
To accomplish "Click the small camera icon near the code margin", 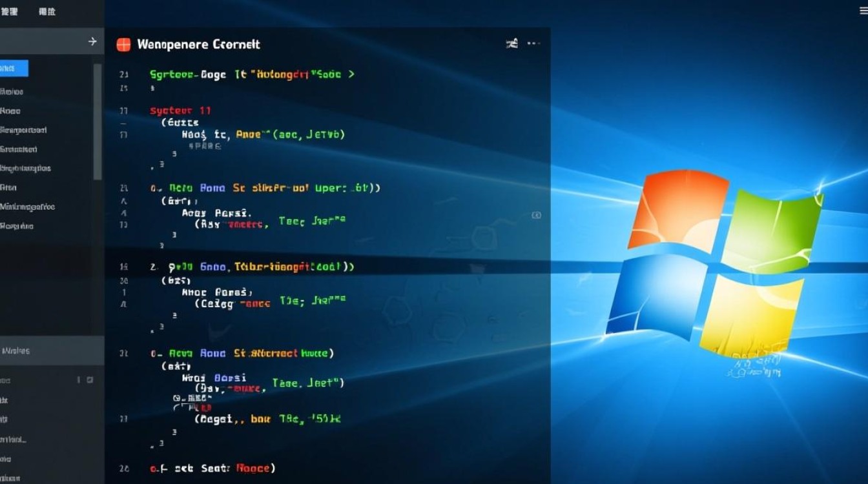I will click(x=536, y=215).
